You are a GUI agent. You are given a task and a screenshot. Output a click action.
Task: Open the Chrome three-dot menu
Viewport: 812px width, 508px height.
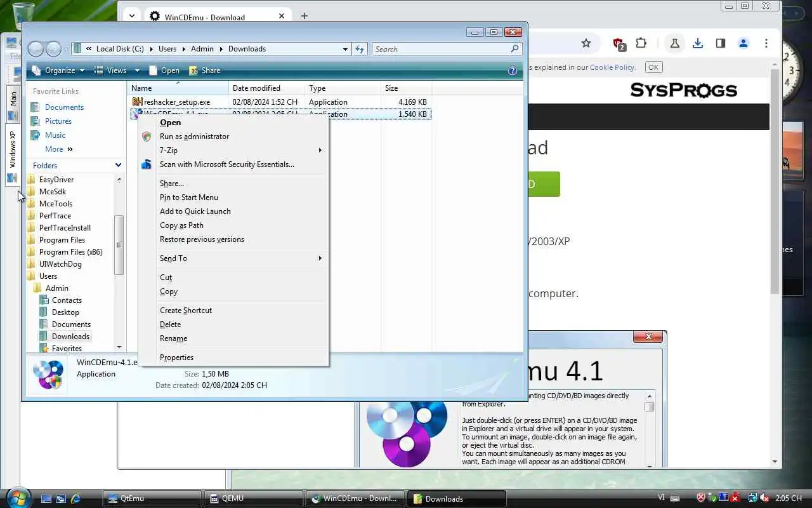(x=766, y=43)
